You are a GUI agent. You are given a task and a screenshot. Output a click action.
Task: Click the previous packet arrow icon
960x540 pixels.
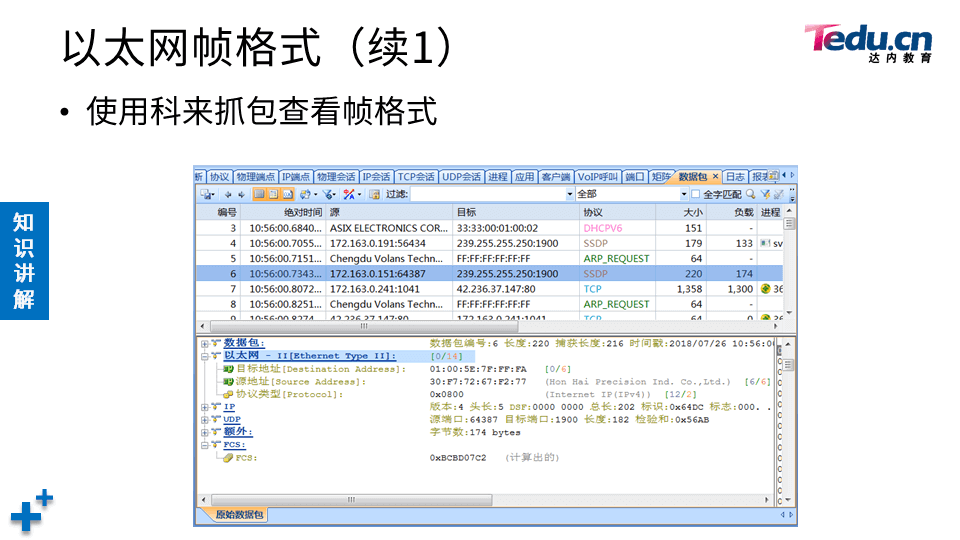(228, 195)
